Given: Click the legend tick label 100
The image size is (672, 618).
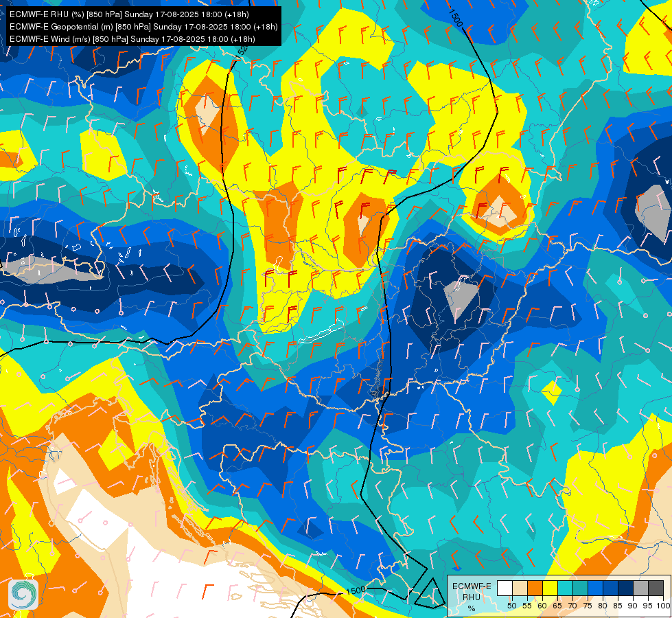Looking at the screenshot, I should pyautogui.click(x=663, y=606).
